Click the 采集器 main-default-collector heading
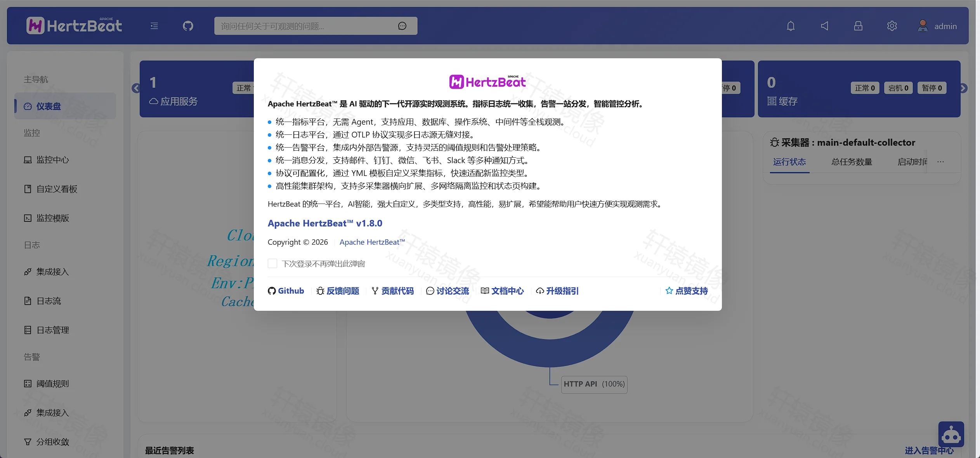 tap(843, 143)
